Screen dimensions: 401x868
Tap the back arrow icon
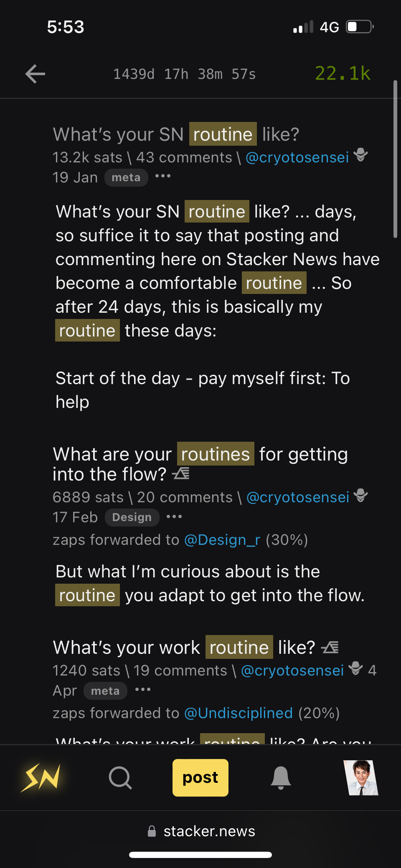pos(35,74)
